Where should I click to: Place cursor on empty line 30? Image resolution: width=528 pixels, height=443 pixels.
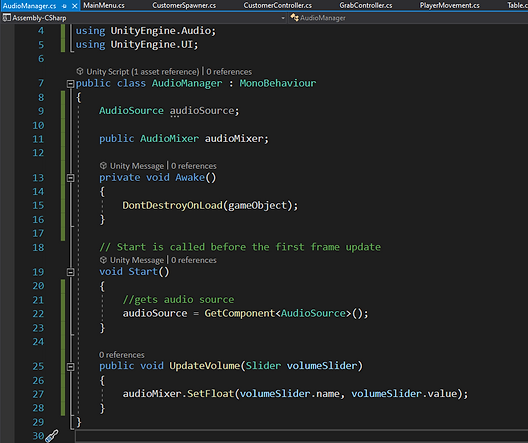click(x=301, y=436)
